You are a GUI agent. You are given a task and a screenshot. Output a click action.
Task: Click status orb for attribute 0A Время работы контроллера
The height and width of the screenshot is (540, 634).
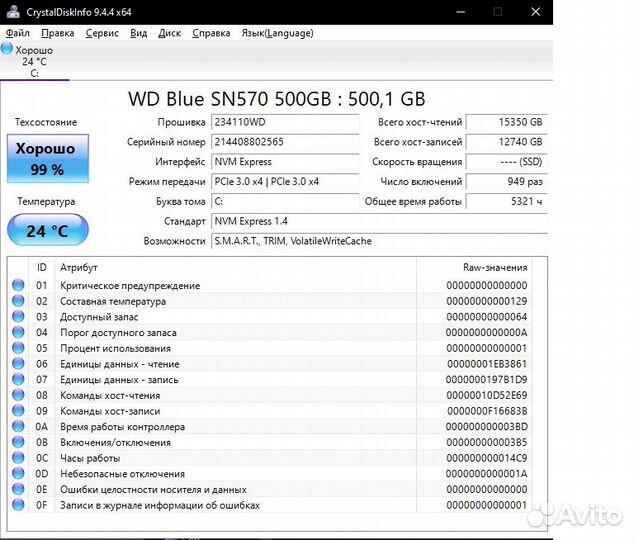click(x=18, y=426)
